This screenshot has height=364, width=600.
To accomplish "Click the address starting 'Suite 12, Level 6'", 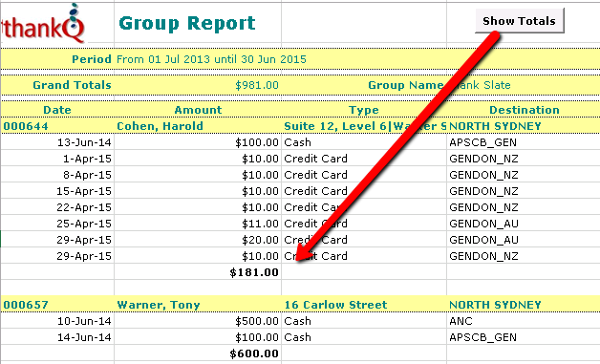I will coord(365,126).
